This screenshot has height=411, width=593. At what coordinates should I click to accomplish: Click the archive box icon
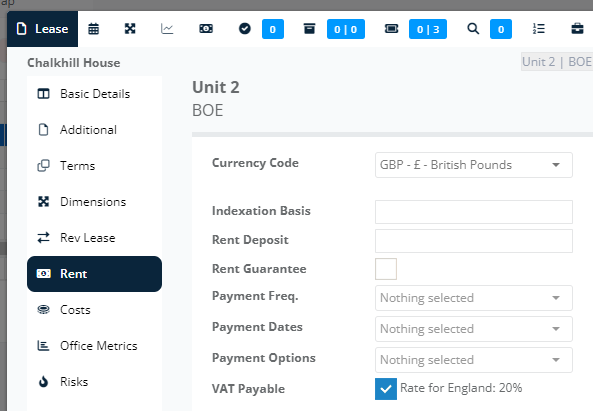pyautogui.click(x=309, y=29)
